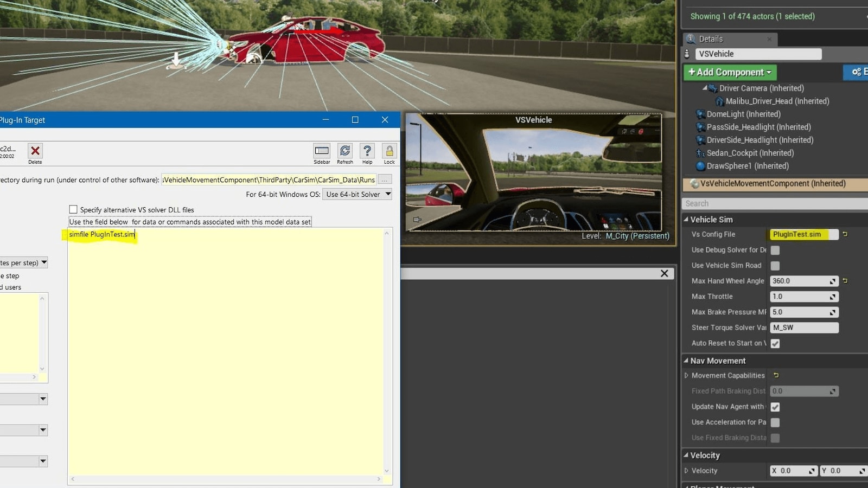Click the Lock padlock icon
The width and height of the screenshot is (868, 488).
click(389, 151)
